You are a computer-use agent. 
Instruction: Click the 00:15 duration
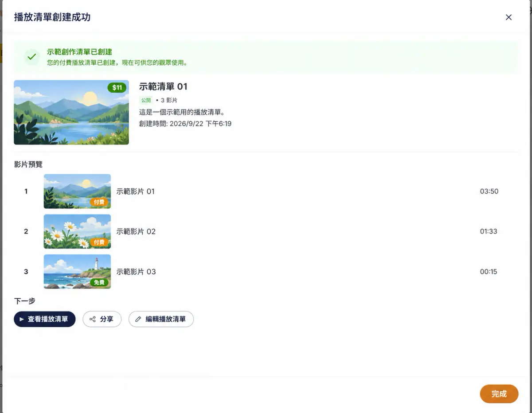point(489,272)
